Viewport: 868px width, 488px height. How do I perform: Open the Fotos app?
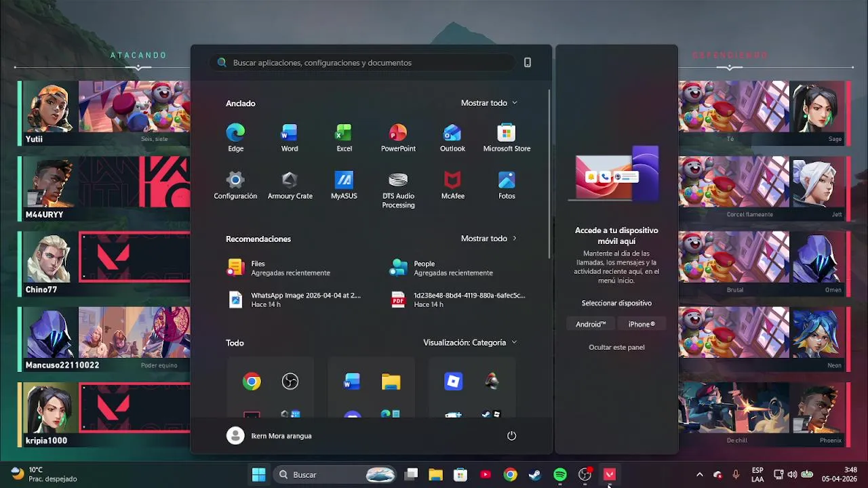[x=507, y=185]
